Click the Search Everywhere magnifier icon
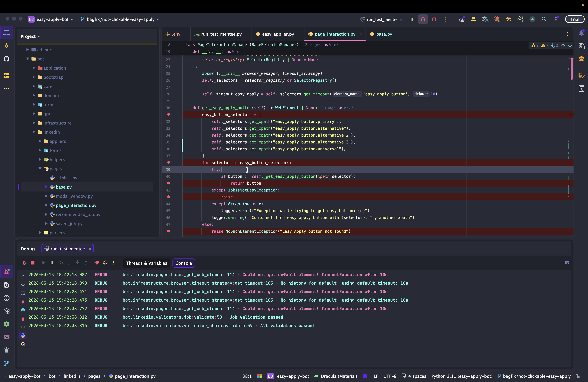588x382 pixels. click(x=544, y=19)
